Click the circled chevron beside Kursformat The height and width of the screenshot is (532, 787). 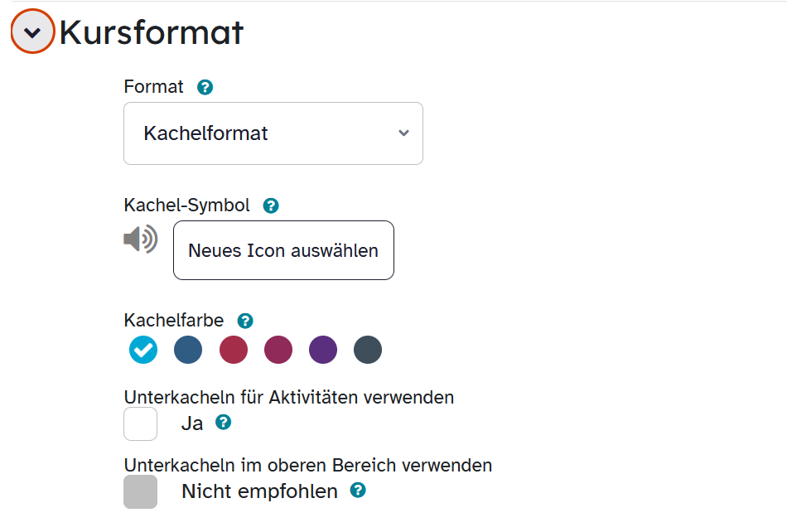(x=32, y=31)
